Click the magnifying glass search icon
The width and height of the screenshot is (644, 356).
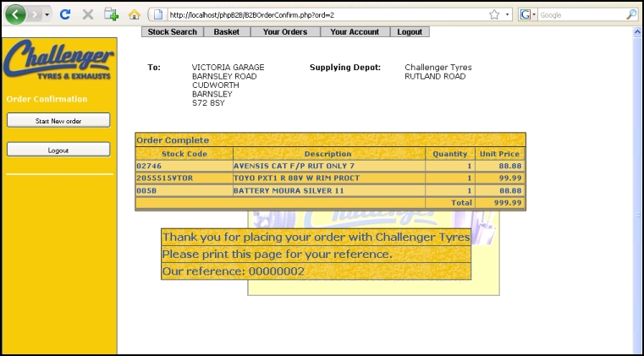pyautogui.click(x=631, y=14)
